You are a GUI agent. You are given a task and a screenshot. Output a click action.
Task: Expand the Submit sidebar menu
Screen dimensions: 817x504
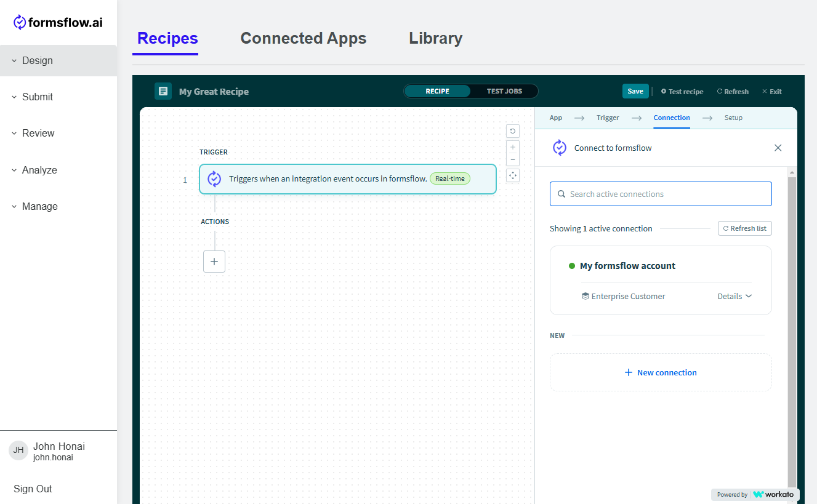58,97
